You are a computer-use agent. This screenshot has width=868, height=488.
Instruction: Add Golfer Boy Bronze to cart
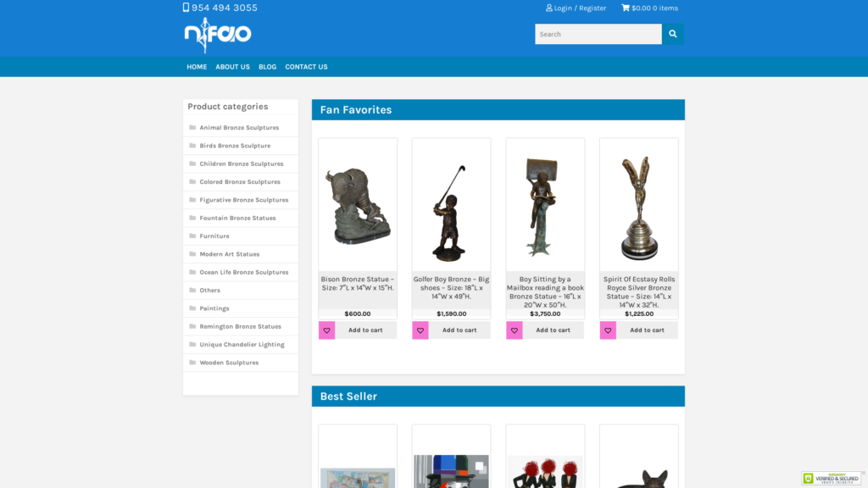459,330
